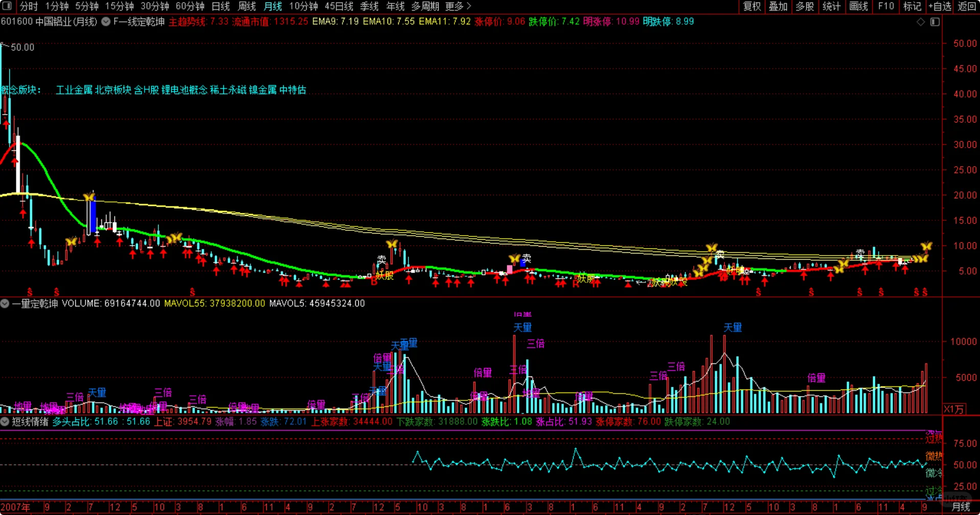This screenshot has width=980, height=515.
Task: Select the 60分钟 period tab
Action: pos(190,6)
